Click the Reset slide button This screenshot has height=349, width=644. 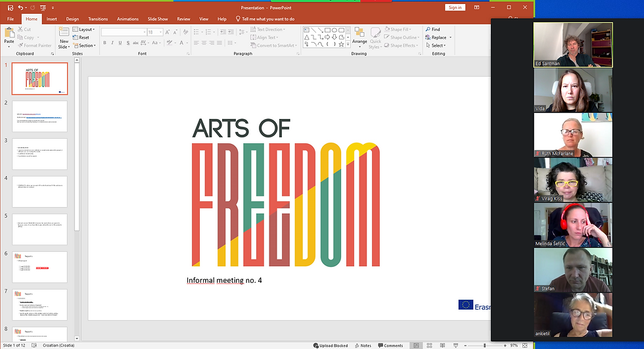81,37
